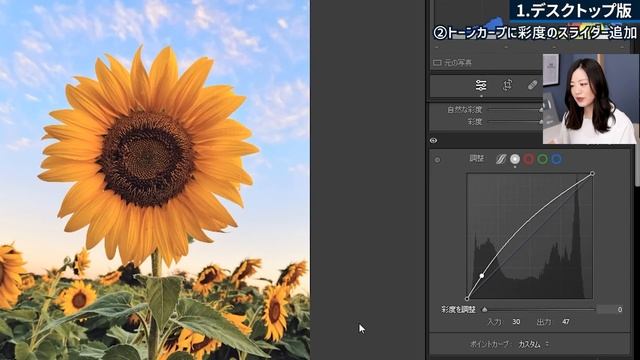Select the white point curve channel
The image size is (640, 360).
click(515, 159)
